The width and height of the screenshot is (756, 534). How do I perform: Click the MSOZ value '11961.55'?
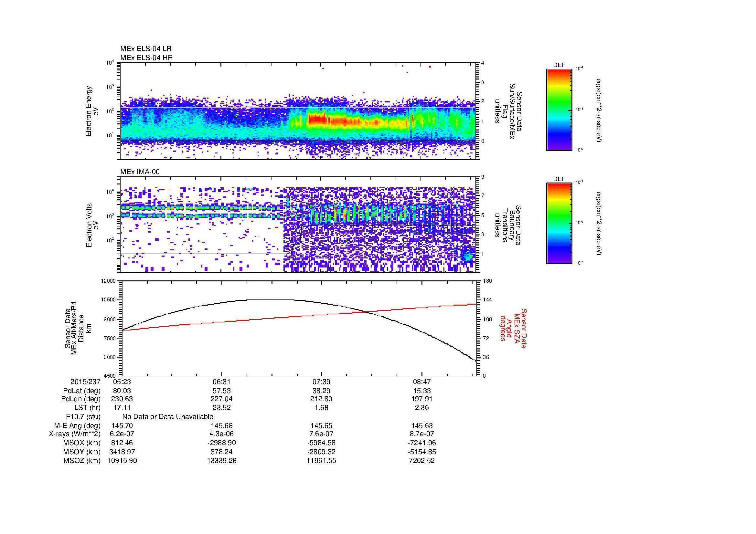pyautogui.click(x=321, y=461)
